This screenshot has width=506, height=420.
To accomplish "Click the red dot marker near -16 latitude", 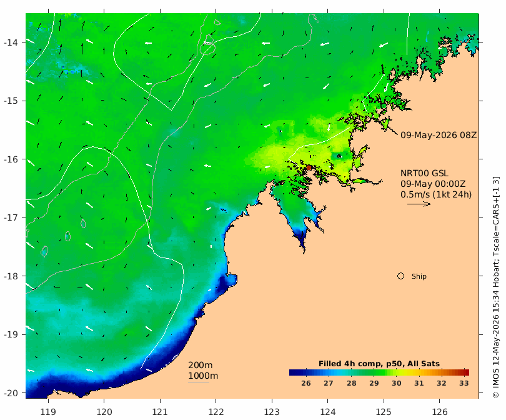I will pyautogui.click(x=309, y=167).
